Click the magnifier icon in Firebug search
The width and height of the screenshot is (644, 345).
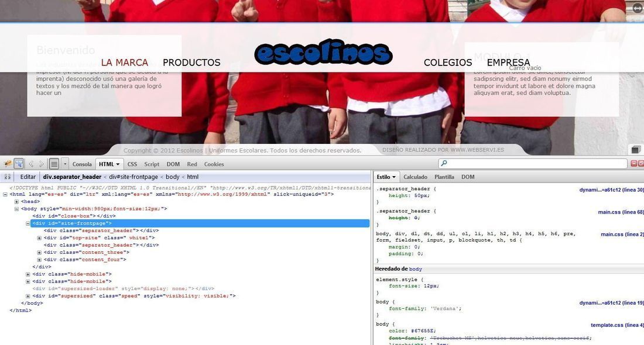444,163
